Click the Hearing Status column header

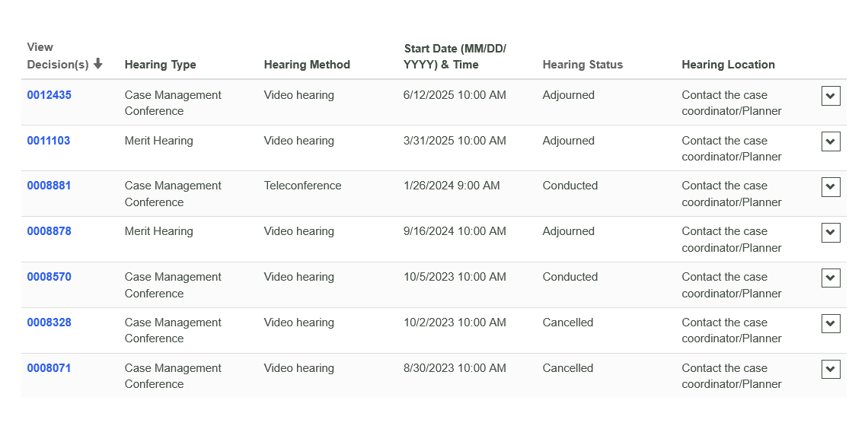(x=582, y=65)
